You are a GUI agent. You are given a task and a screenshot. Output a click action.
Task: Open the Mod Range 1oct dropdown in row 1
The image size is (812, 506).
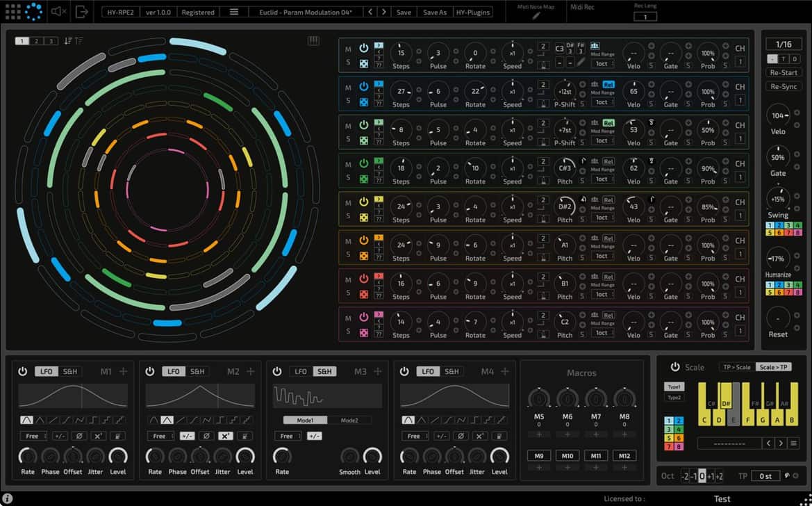[603, 64]
